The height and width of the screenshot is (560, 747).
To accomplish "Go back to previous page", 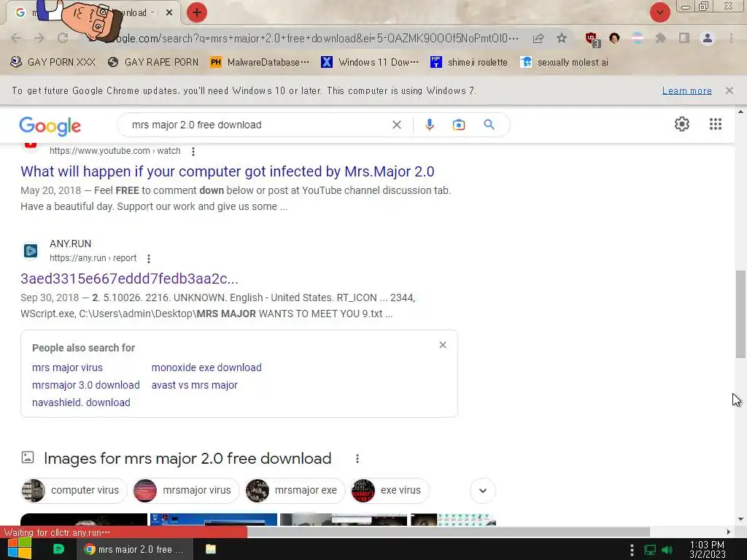I will pyautogui.click(x=16, y=38).
